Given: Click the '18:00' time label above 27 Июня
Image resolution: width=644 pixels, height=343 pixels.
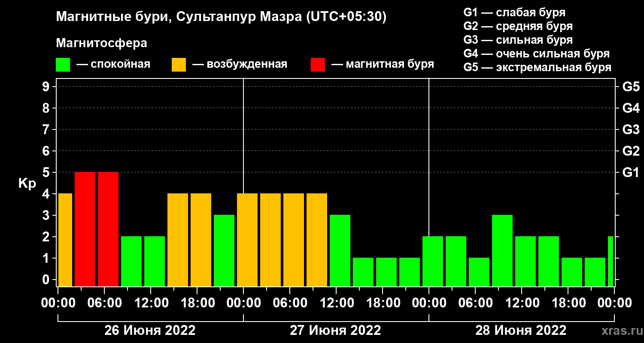Looking at the screenshot, I should coord(383,303).
